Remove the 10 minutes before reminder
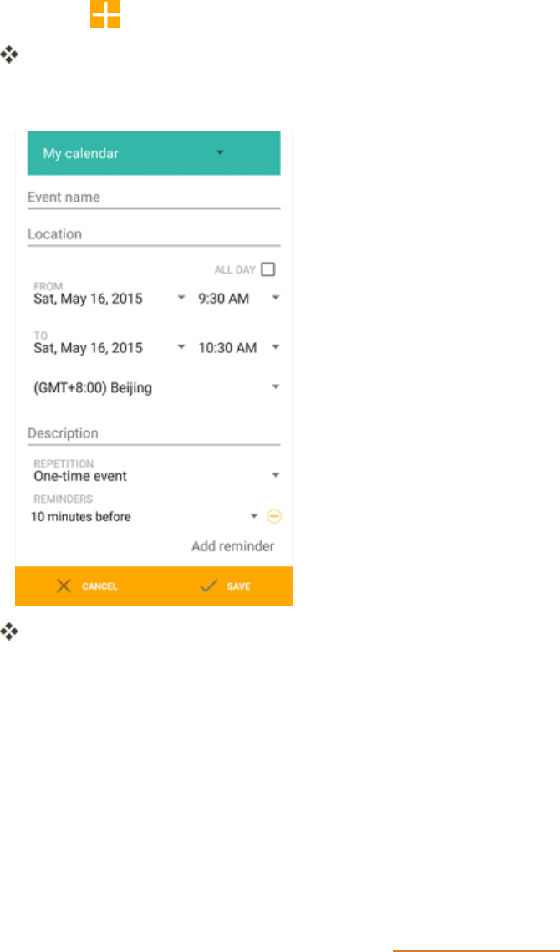Screen dimensions: 560x952 click(274, 516)
